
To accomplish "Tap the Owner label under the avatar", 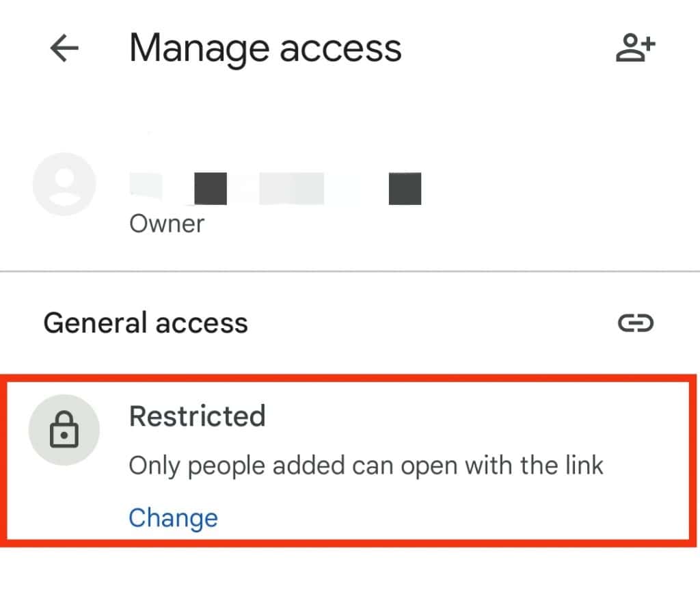I will point(167,223).
